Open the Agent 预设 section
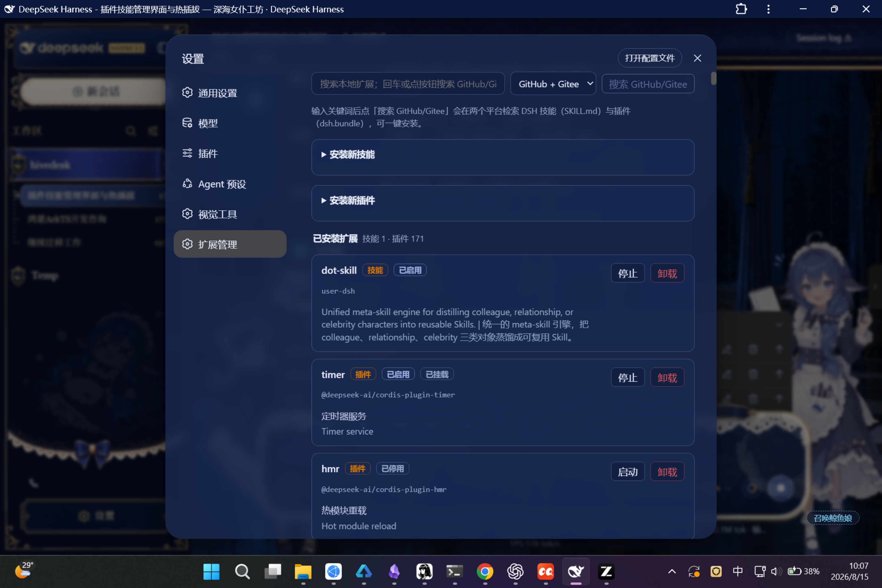The height and width of the screenshot is (588, 882). (230, 184)
